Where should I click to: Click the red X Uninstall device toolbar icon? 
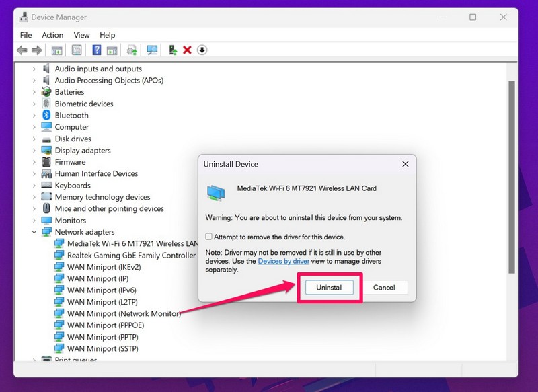pyautogui.click(x=187, y=50)
